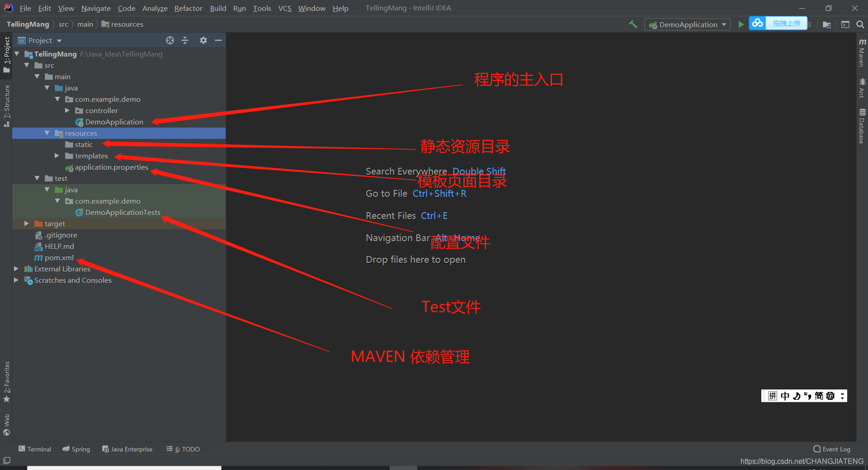Select the com.example.demo package under main
Screen dimensions: 868x470
103,99
